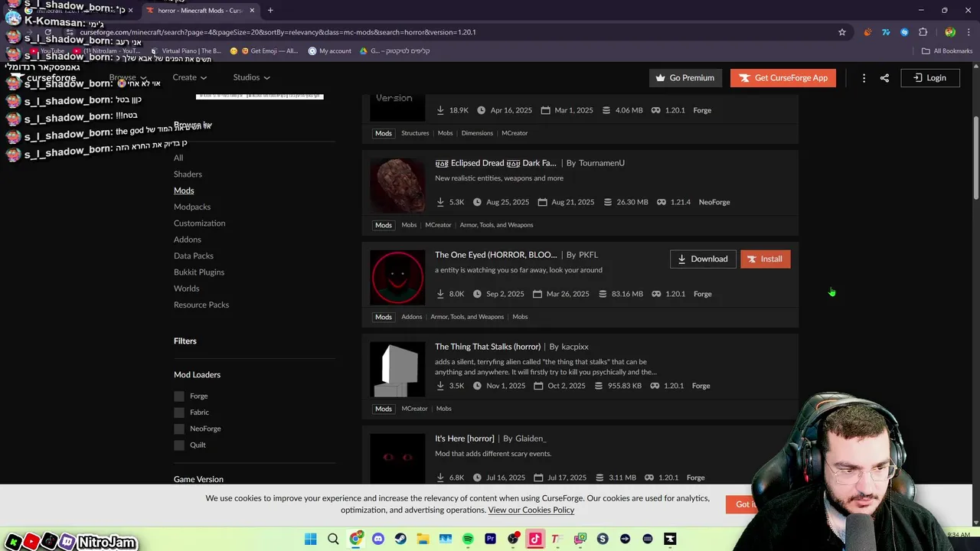The image size is (980, 551).
Task: Click the CurseForge anvil taskbar icon
Action: click(x=670, y=539)
